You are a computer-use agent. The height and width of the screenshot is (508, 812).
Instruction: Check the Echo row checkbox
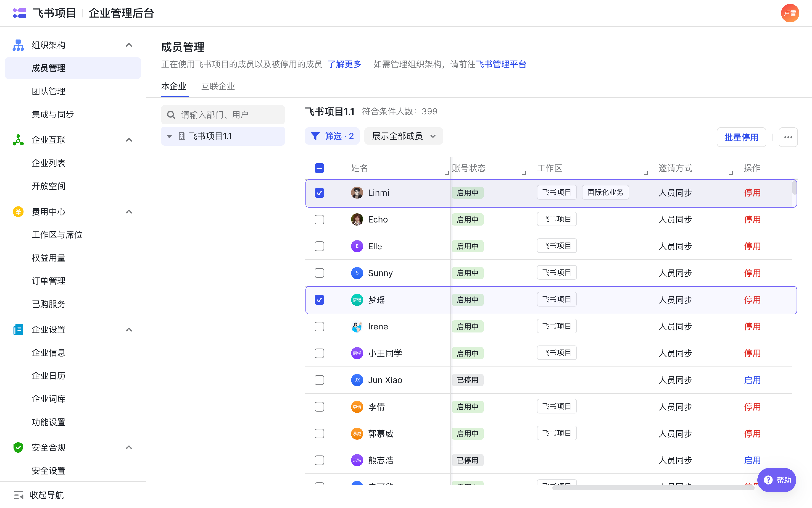pos(319,219)
